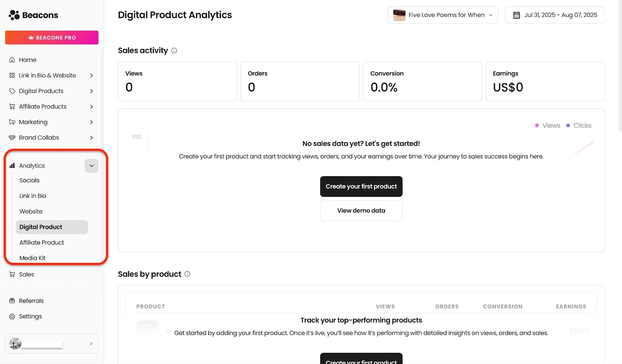This screenshot has height=364, width=622.
Task: Expand the Digital Products submenu
Action: (91, 91)
